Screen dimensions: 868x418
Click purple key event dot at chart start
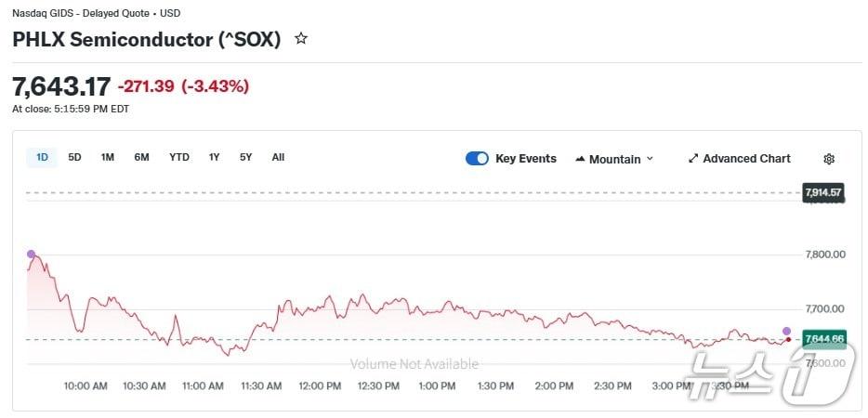coord(31,254)
